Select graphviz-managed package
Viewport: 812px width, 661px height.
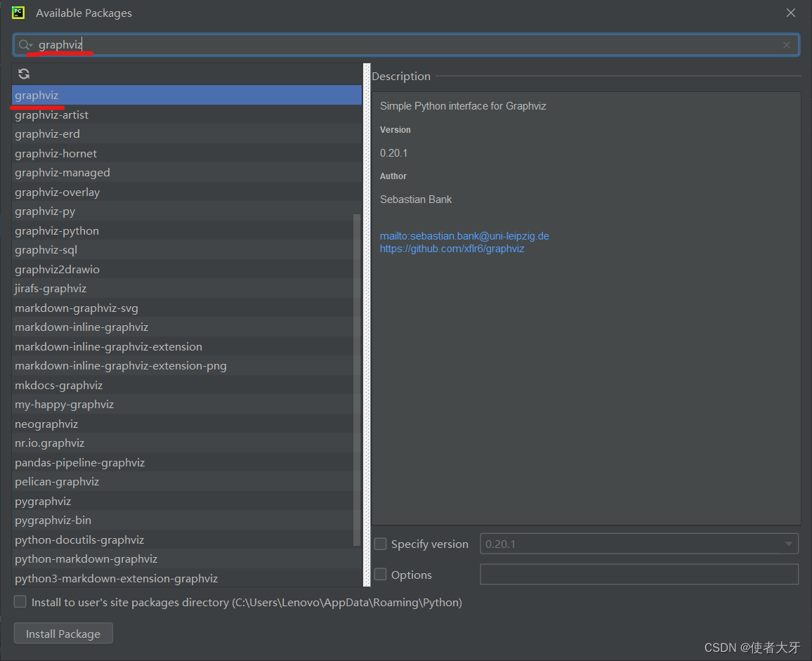click(186, 173)
